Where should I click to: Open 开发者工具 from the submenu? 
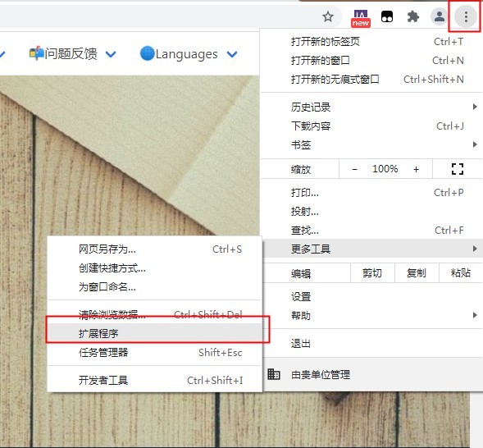(x=155, y=380)
